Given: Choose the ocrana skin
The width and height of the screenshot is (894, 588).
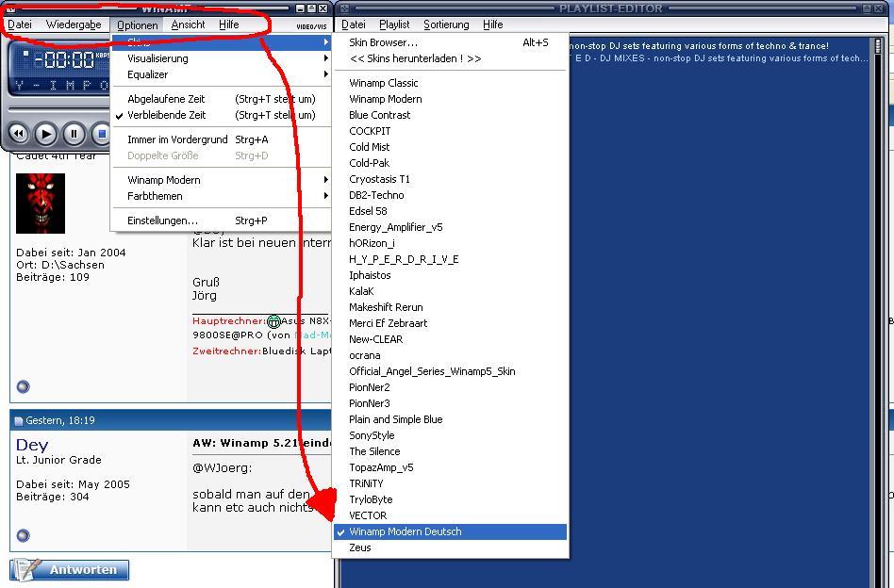Looking at the screenshot, I should [451, 355].
